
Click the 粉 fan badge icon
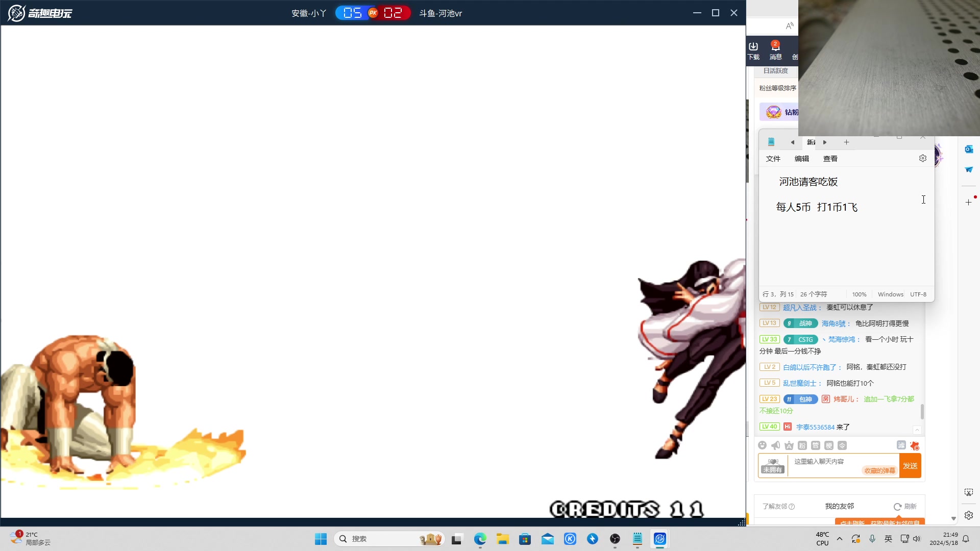coord(802,445)
